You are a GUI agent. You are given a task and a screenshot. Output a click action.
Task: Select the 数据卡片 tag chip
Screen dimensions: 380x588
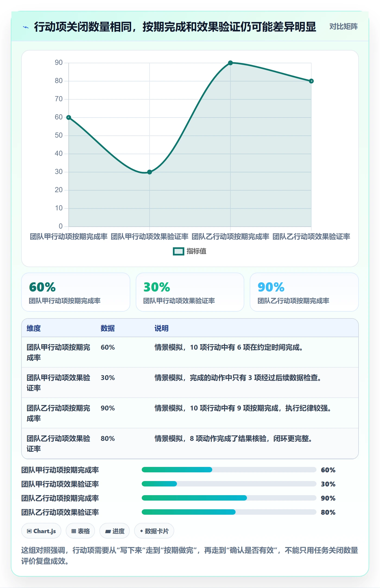(154, 531)
